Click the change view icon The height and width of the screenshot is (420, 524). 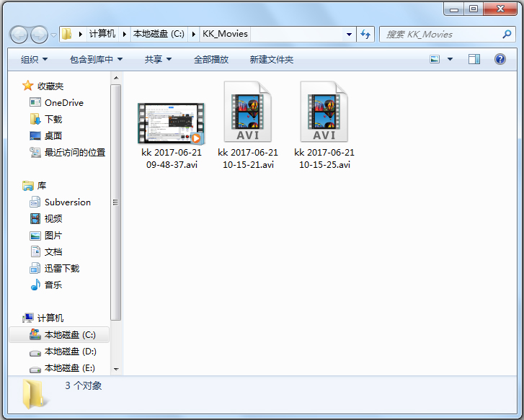(x=435, y=59)
